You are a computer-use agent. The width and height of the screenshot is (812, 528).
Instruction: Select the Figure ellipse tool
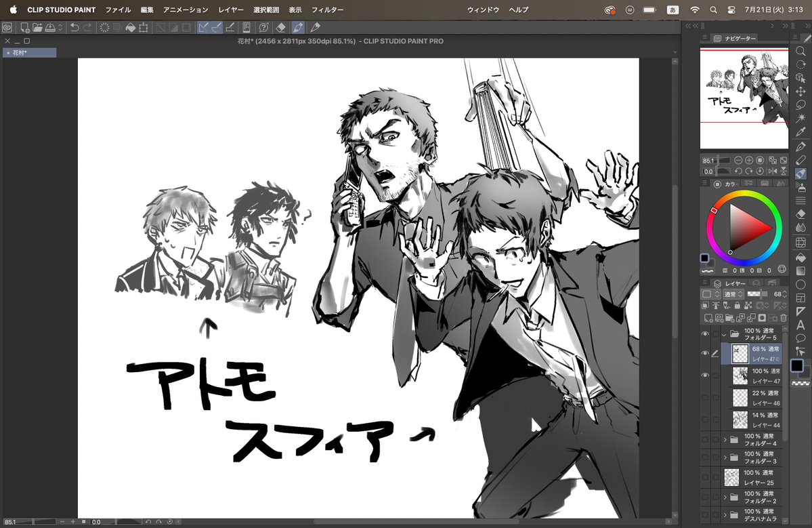(x=800, y=285)
